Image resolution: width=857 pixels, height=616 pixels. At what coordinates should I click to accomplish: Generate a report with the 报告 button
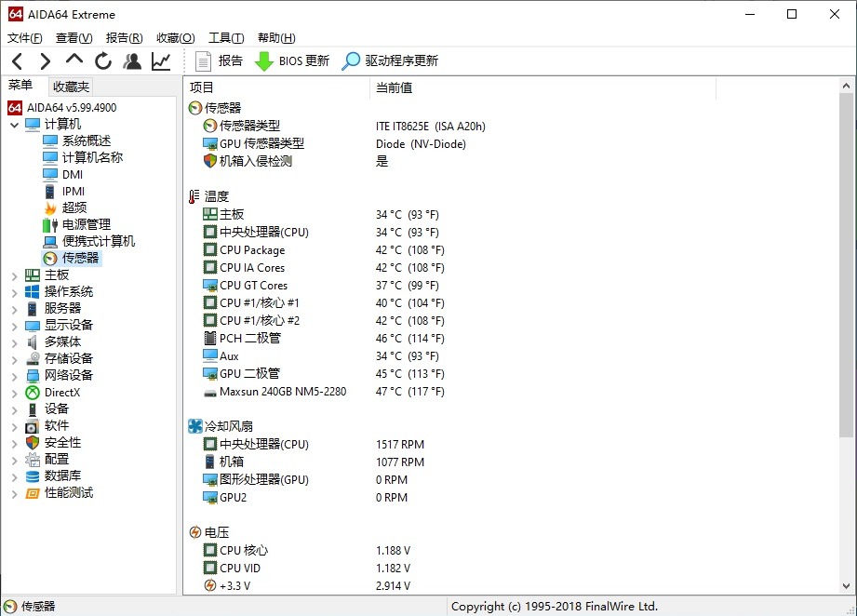pyautogui.click(x=219, y=60)
